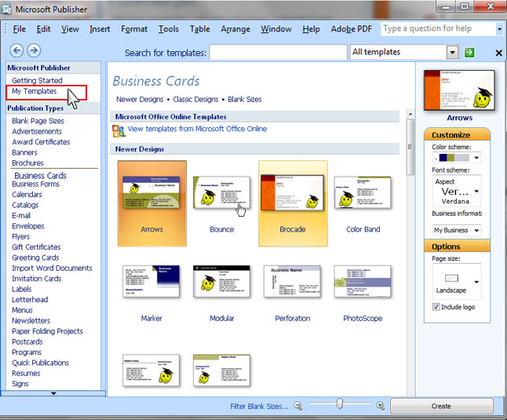
Task: Select Calendars publication type
Action: [27, 195]
